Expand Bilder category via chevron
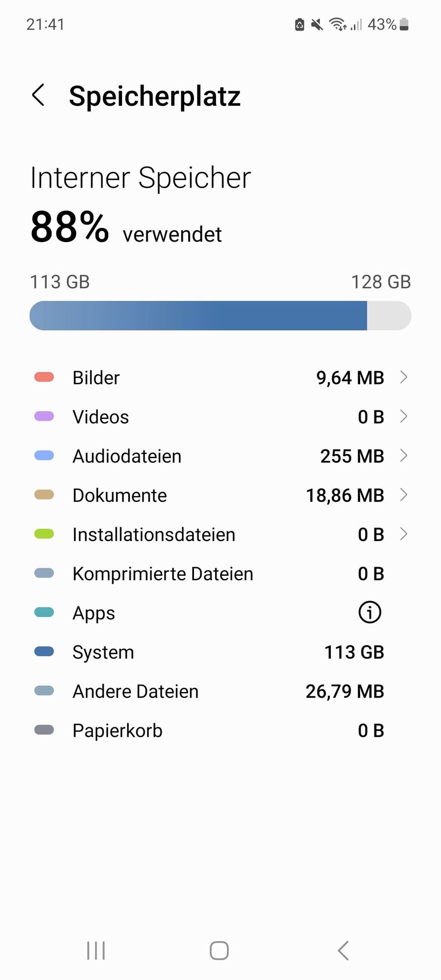Viewport: 441px width, 980px height. [404, 377]
